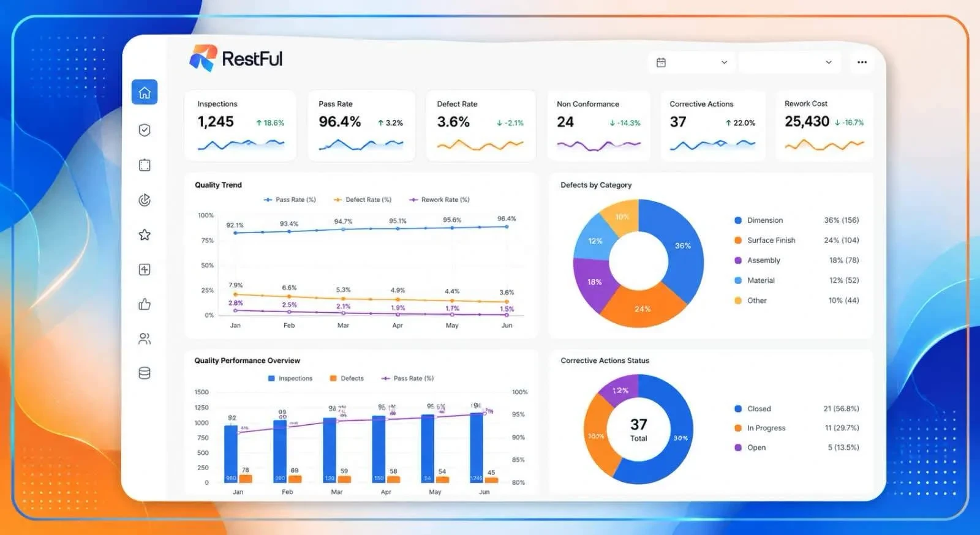
Task: Select the In Progress status legend entry
Action: pos(797,428)
